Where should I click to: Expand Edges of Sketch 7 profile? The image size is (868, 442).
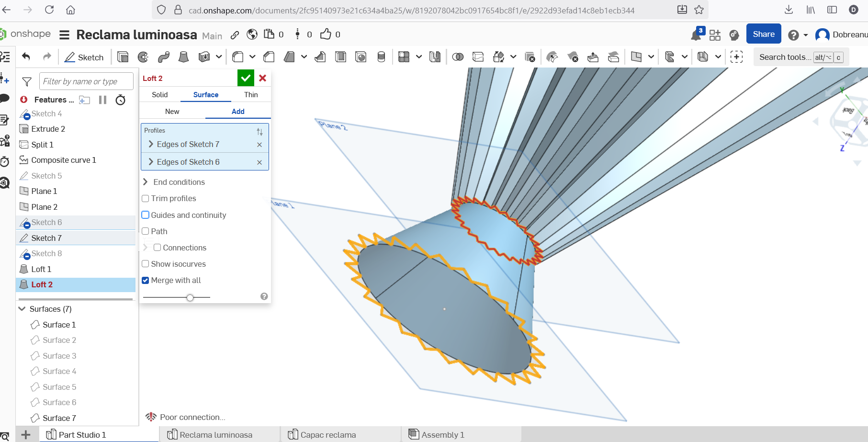pyautogui.click(x=151, y=144)
